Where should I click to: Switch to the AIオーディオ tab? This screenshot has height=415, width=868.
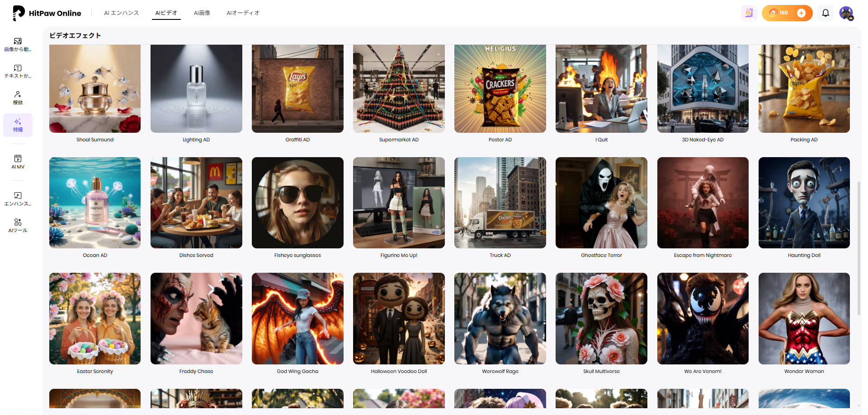243,13
